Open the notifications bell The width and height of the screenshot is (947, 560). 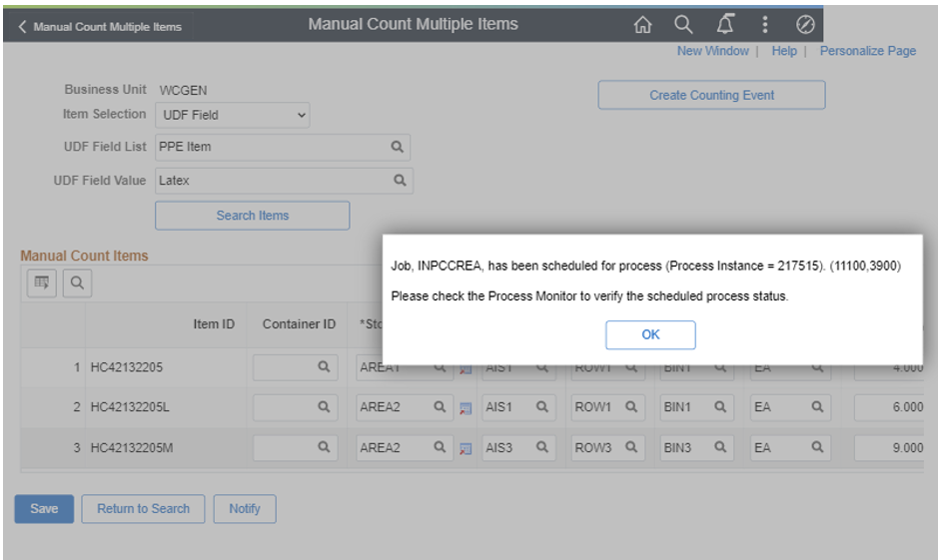(x=724, y=25)
